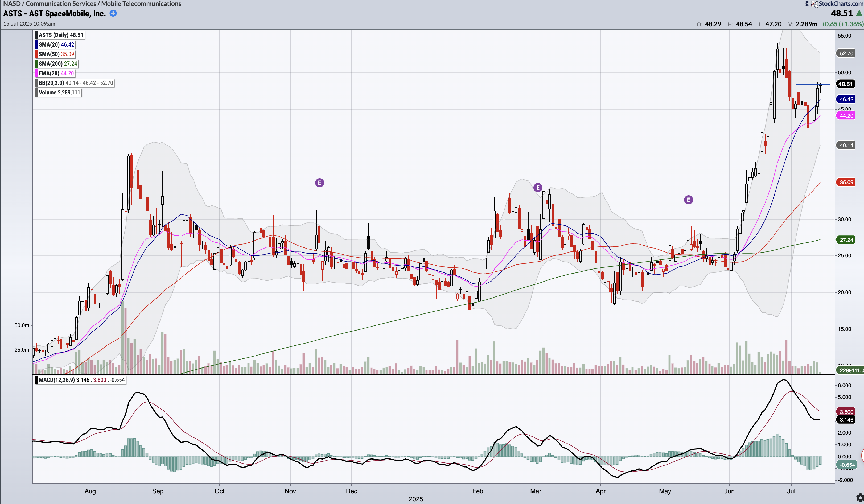Click the 27.24 SMA(200) axis tag
The height and width of the screenshot is (504, 864).
(845, 240)
